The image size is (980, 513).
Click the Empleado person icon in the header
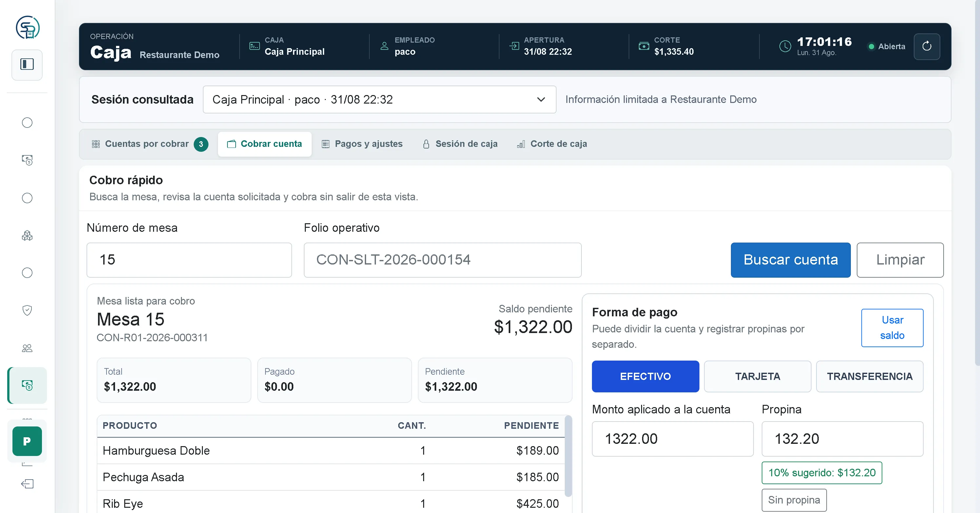[384, 46]
